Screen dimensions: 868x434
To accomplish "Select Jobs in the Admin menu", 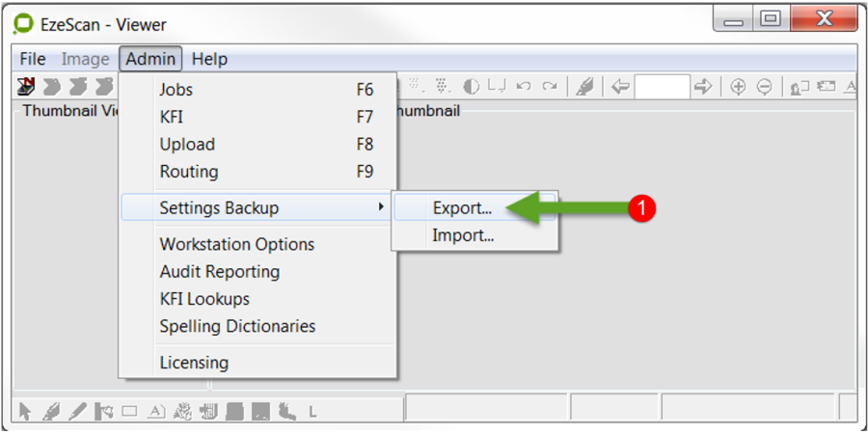I will coord(176,90).
